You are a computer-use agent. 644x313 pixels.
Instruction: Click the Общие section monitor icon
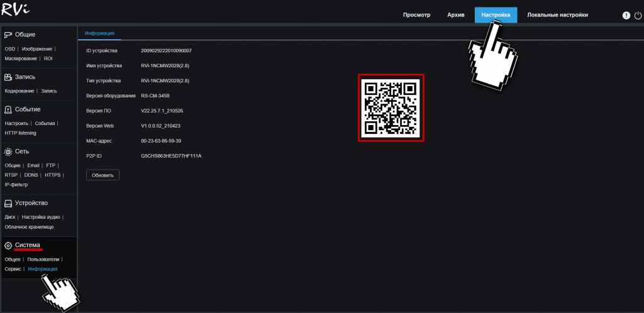tap(8, 35)
